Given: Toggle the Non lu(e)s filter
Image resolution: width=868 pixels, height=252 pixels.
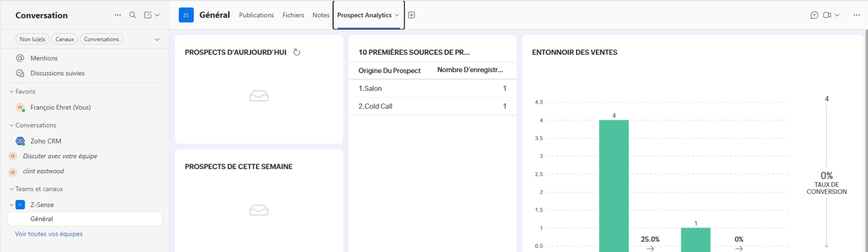Looking at the screenshot, I should (x=33, y=39).
